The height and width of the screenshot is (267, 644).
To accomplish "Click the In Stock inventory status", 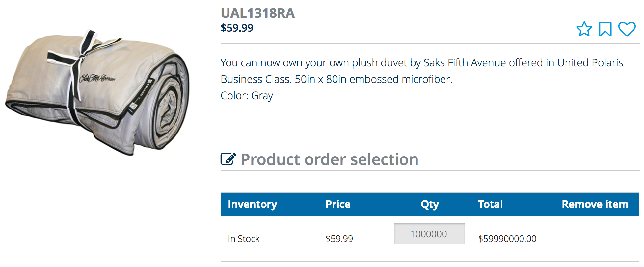I will [x=244, y=239].
